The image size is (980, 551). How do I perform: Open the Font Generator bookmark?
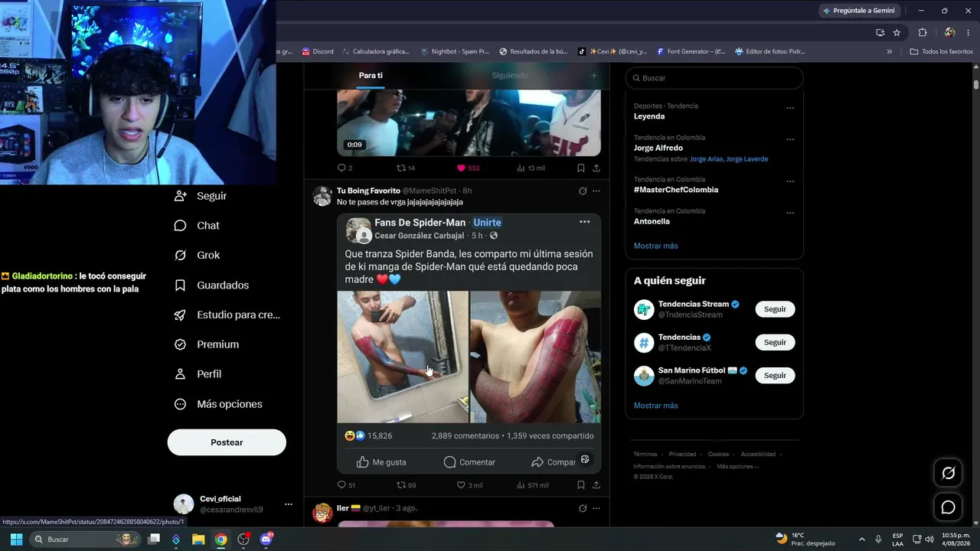[x=691, y=51]
